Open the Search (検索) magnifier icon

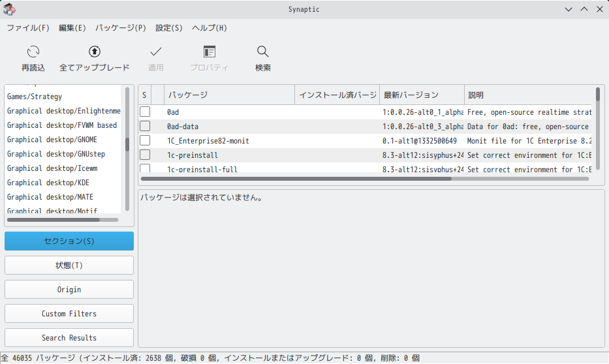point(262,52)
